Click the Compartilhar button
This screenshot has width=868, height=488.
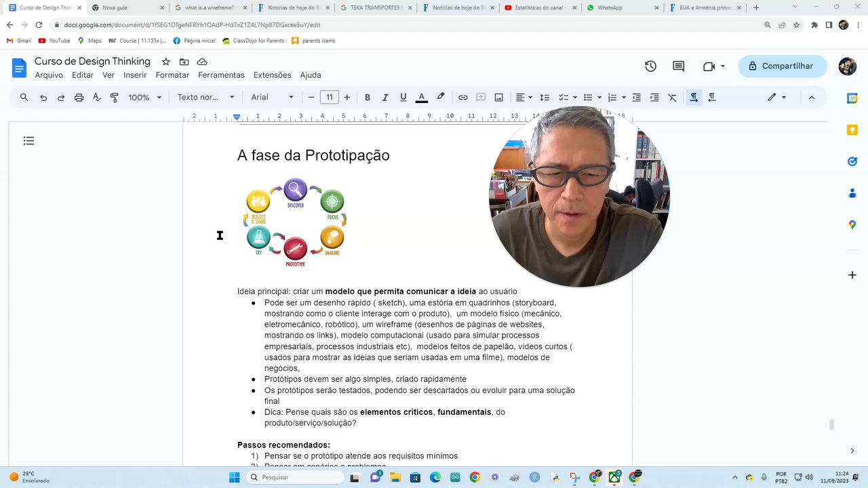coord(783,66)
